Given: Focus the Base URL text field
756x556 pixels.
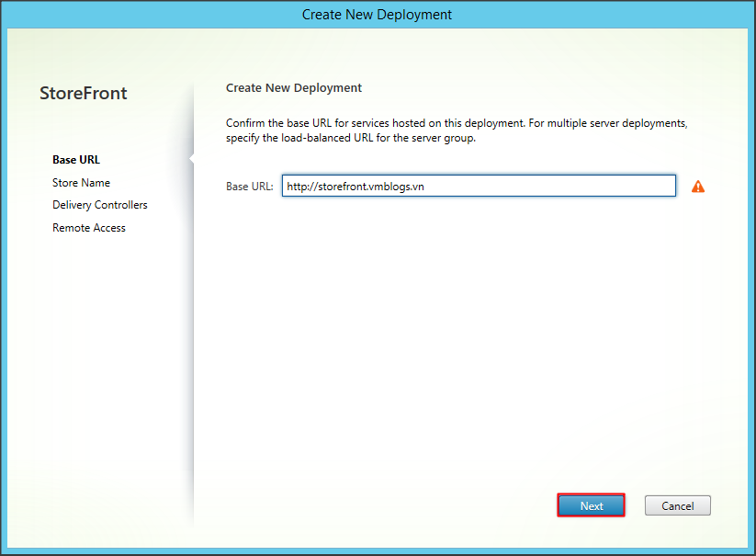Looking at the screenshot, I should 478,187.
